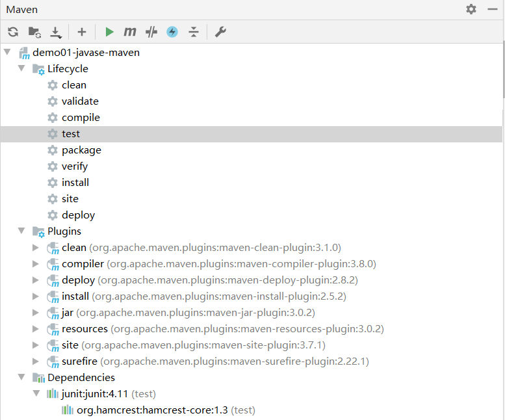
Task: Download sources and documentation icon
Action: pyautogui.click(x=56, y=33)
